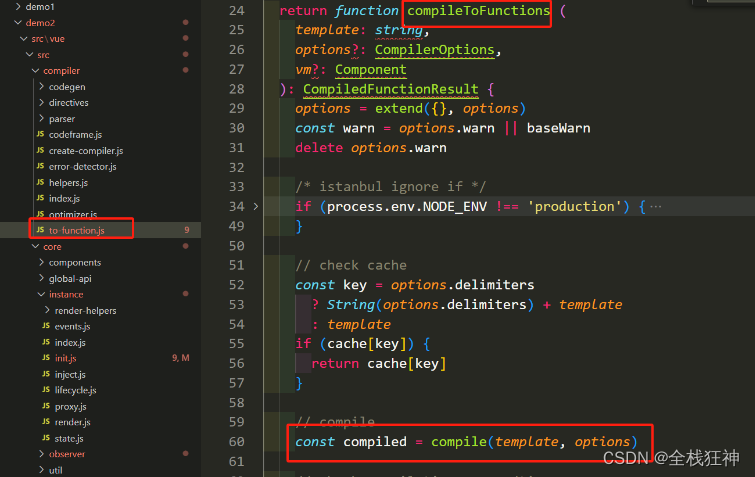Image resolution: width=755 pixels, height=477 pixels.
Task: Click the JS icon beside init.js
Action: click(x=46, y=358)
